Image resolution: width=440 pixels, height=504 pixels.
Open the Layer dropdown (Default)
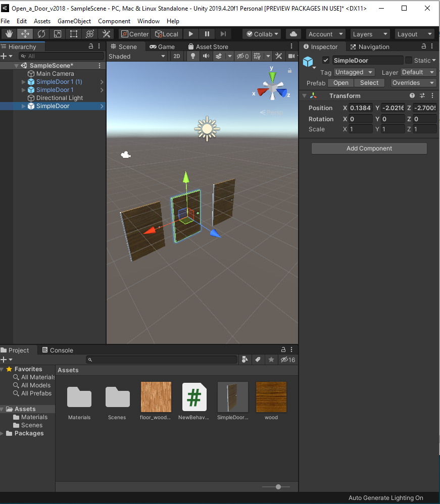pos(418,72)
